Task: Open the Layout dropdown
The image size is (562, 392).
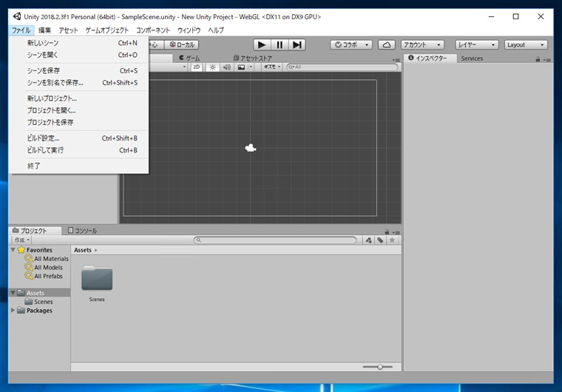Action: pos(526,45)
